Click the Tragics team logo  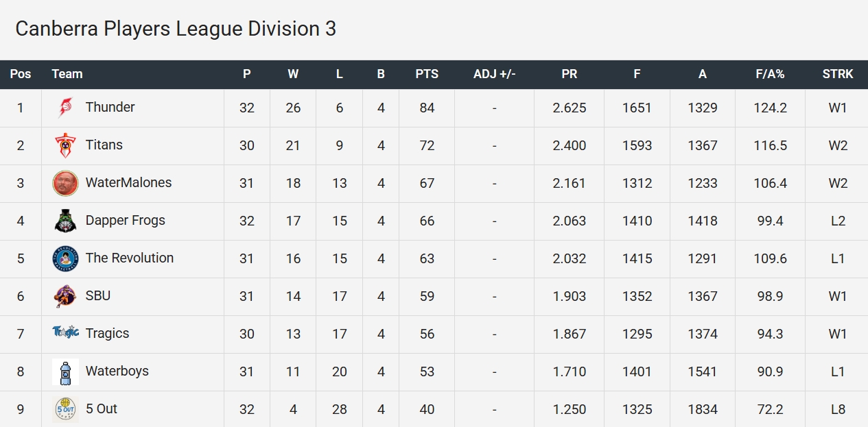(65, 333)
